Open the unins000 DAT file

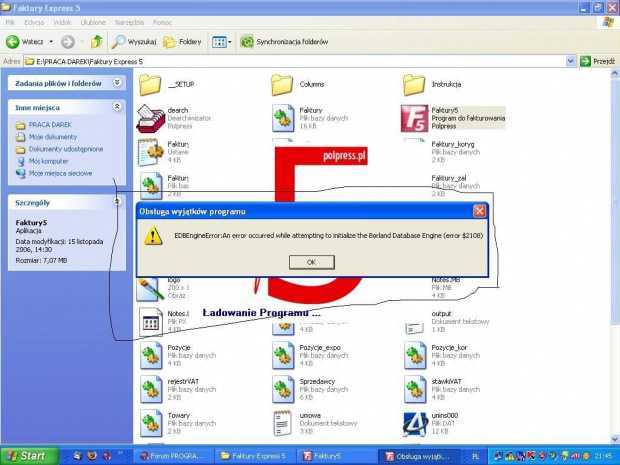click(415, 422)
